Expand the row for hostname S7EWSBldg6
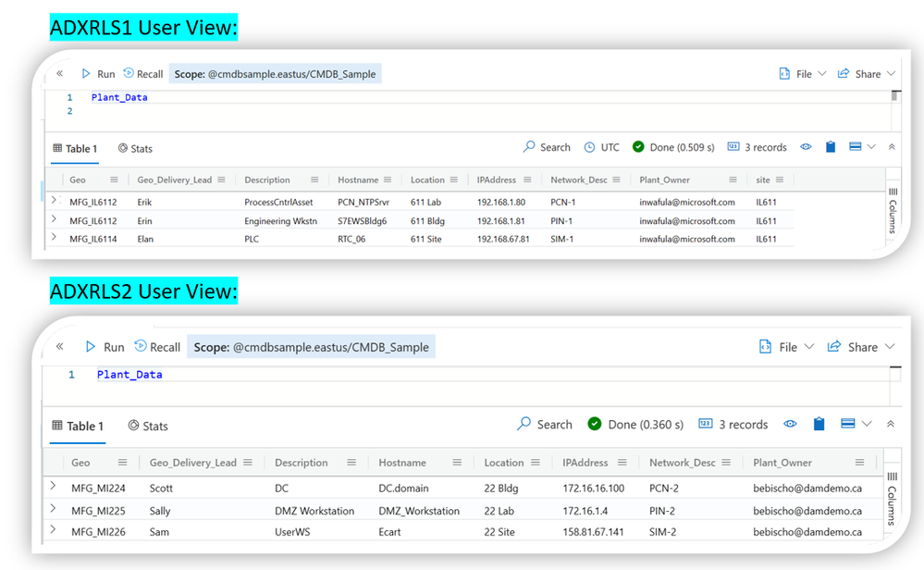This screenshot has height=570, width=924. tap(55, 219)
